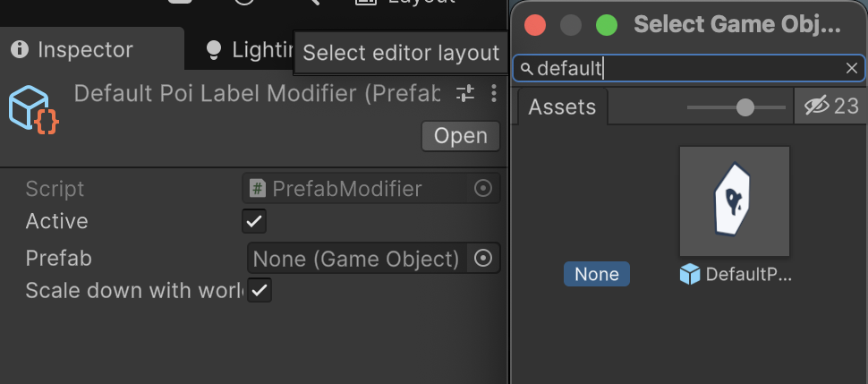Click the Script object picker circle

tap(483, 189)
